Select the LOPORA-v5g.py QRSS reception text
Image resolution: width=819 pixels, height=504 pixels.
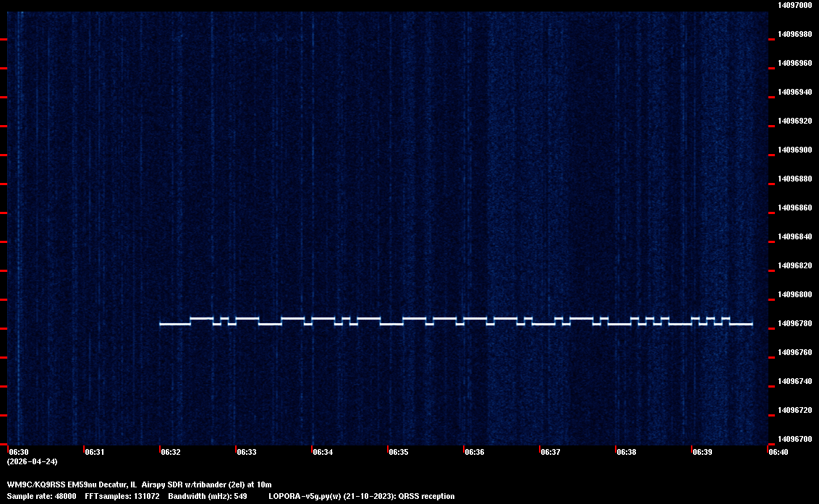pyautogui.click(x=361, y=496)
